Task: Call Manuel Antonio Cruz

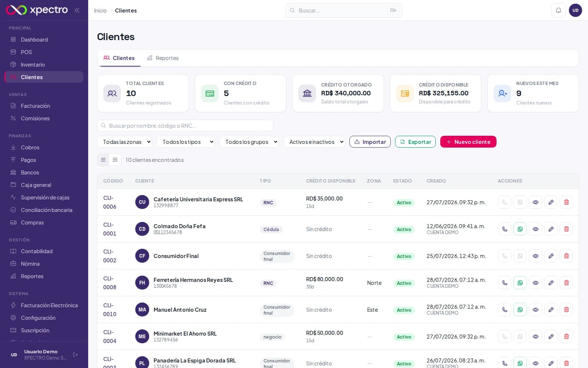Action: pyautogui.click(x=505, y=309)
